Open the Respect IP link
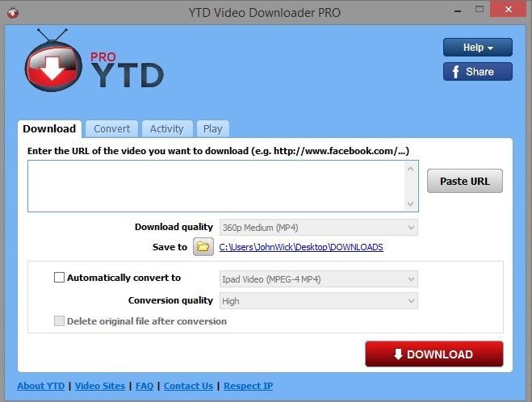This screenshot has height=402, width=532. (249, 386)
